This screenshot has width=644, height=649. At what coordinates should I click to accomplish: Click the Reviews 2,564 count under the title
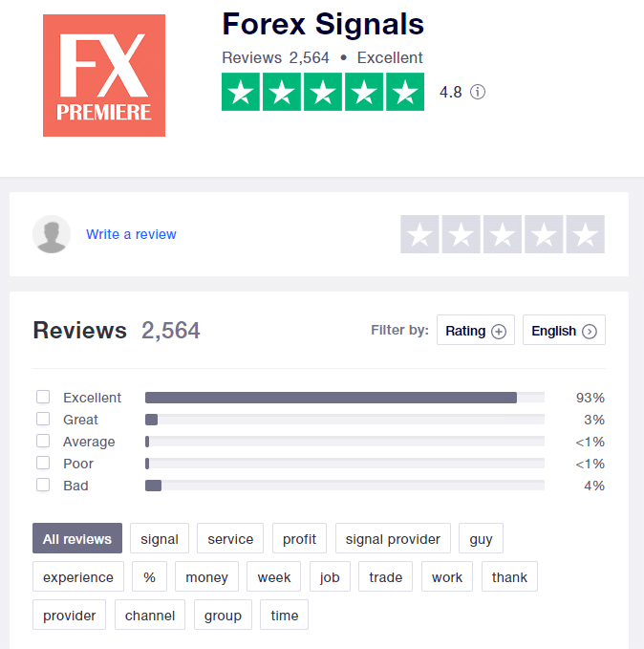pos(275,57)
